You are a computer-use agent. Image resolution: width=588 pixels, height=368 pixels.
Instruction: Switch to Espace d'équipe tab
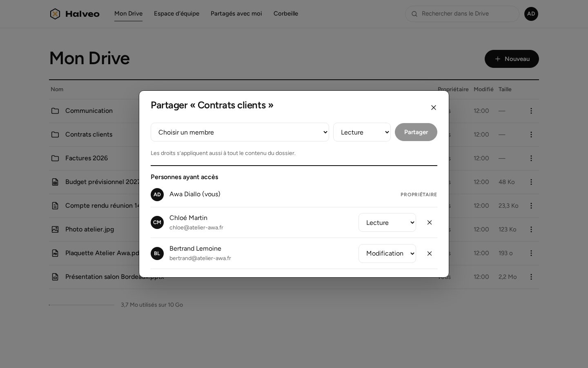click(176, 13)
